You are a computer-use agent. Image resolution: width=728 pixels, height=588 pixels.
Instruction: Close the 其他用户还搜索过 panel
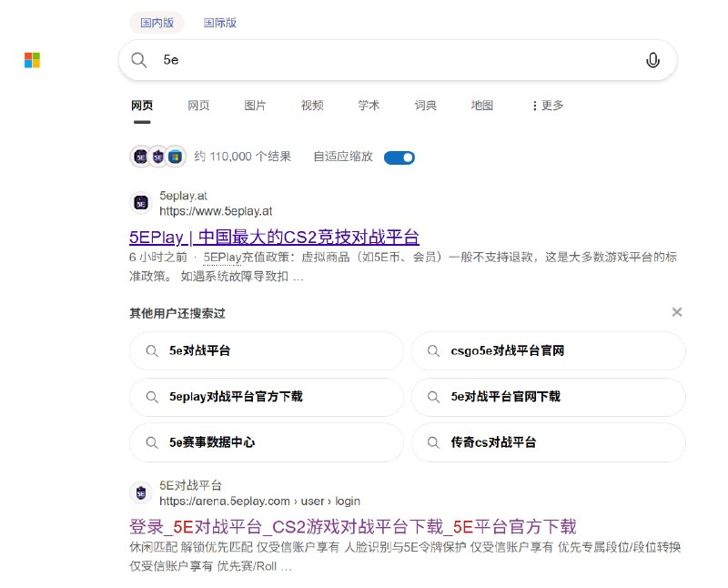677,312
